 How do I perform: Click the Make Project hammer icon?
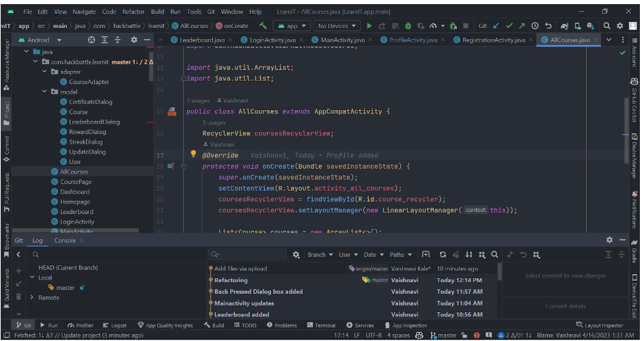[263, 26]
